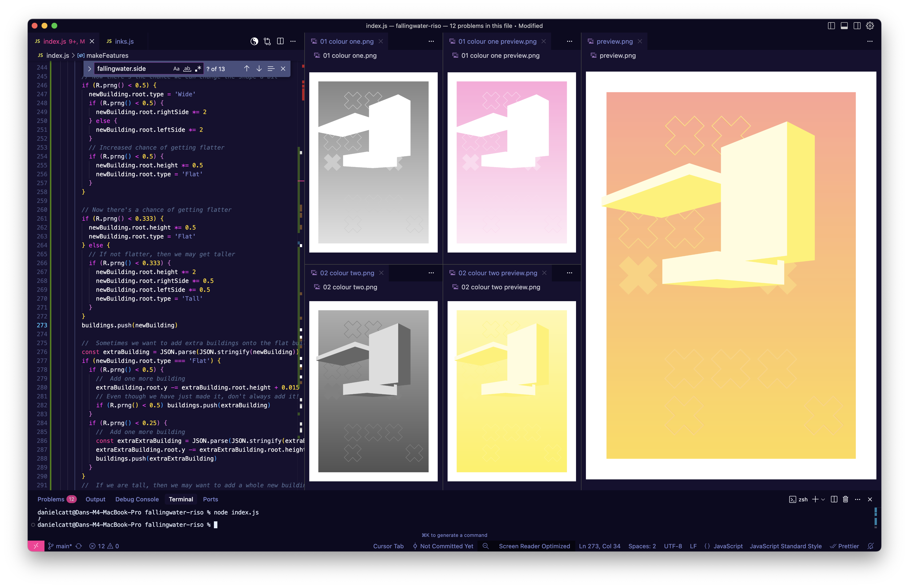This screenshot has height=588, width=909.
Task: Close the 02 colour two preview.png tab
Action: coord(544,273)
